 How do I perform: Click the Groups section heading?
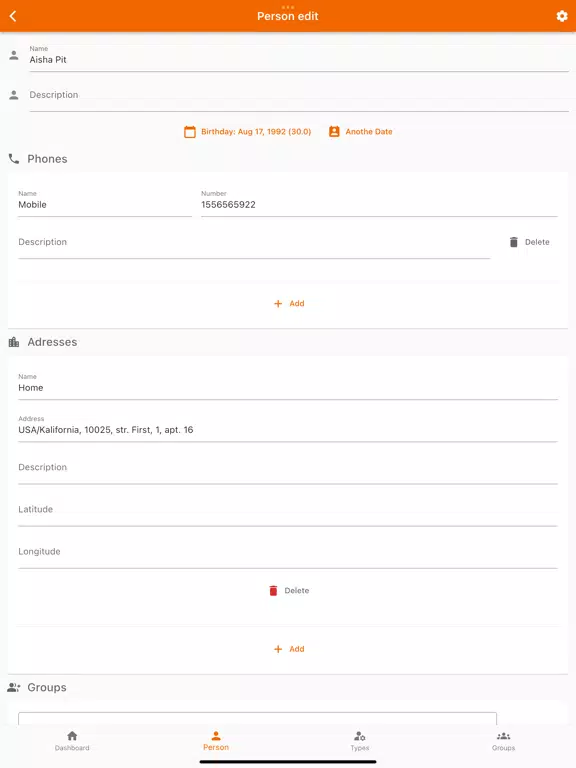click(47, 688)
